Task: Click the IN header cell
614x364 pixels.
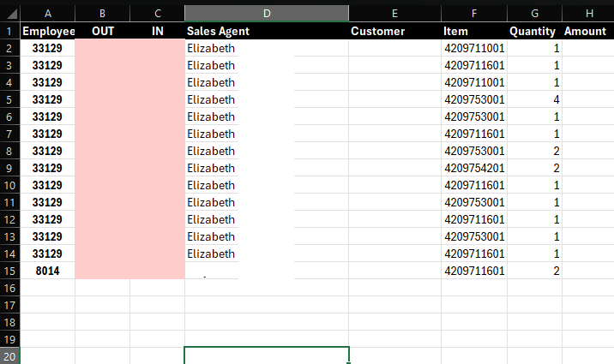Action: point(158,31)
